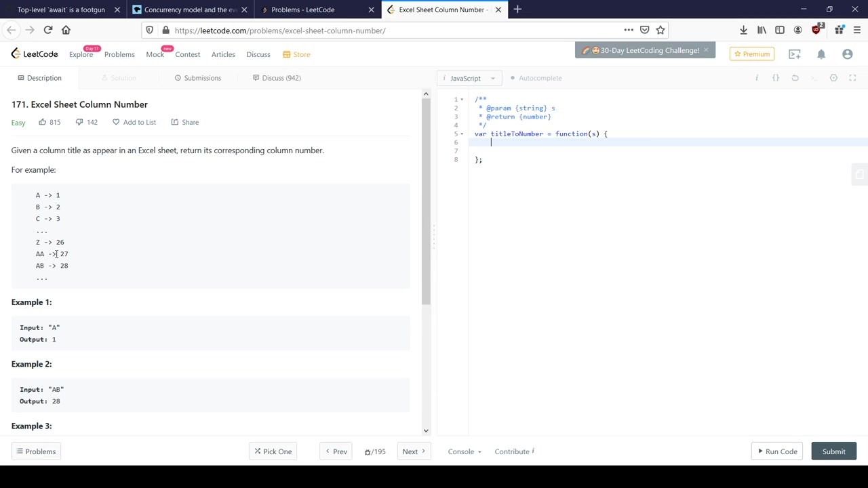Click the thumbs down dislike icon

(79, 122)
